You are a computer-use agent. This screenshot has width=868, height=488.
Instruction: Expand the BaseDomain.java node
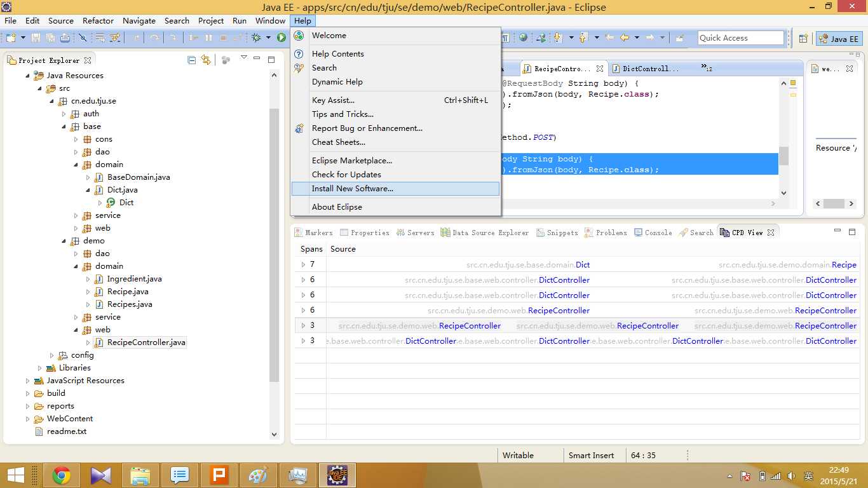(x=88, y=177)
